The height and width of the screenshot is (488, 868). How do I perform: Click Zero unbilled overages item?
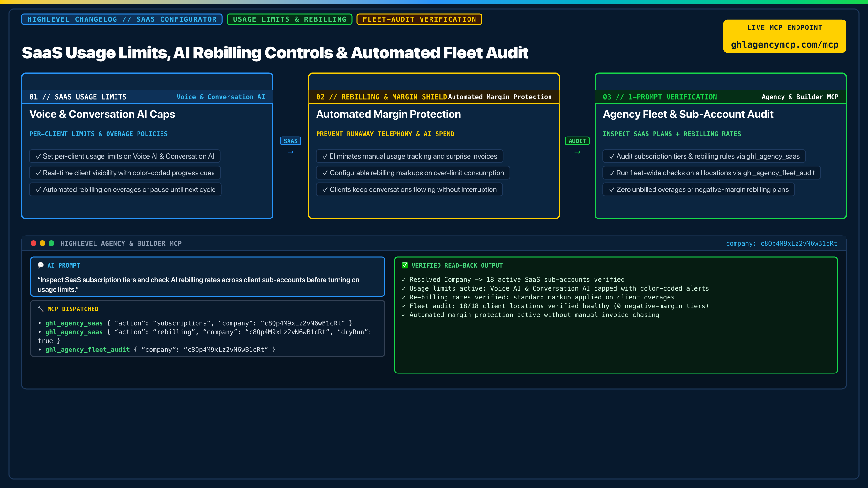click(x=699, y=189)
